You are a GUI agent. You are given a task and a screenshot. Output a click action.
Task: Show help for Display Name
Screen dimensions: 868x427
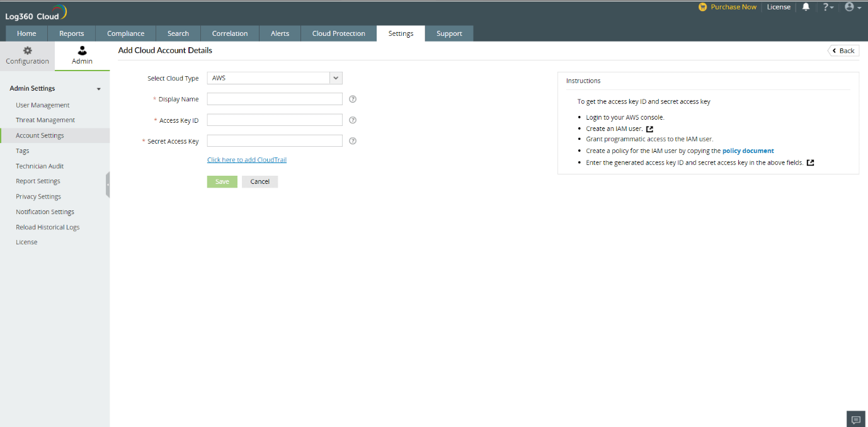coord(353,99)
